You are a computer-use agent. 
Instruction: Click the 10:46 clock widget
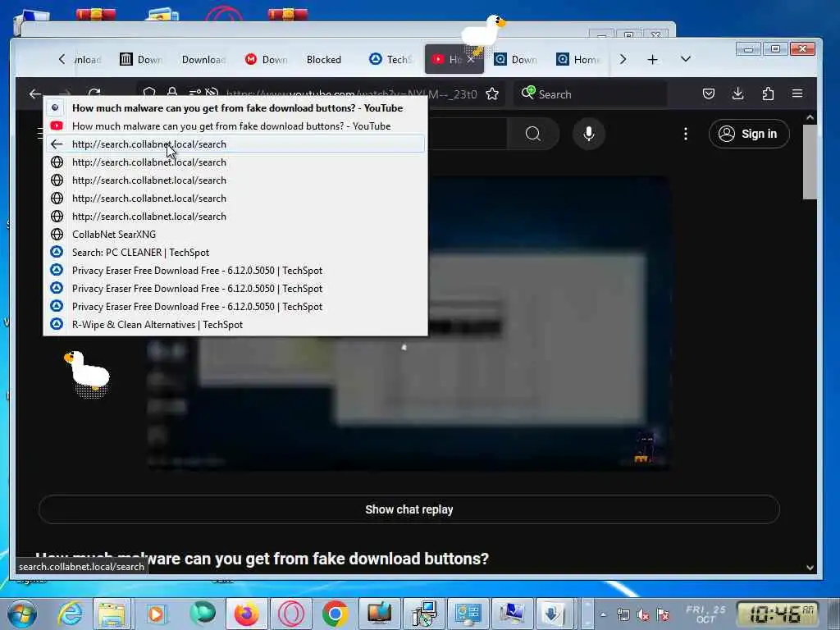[779, 614]
